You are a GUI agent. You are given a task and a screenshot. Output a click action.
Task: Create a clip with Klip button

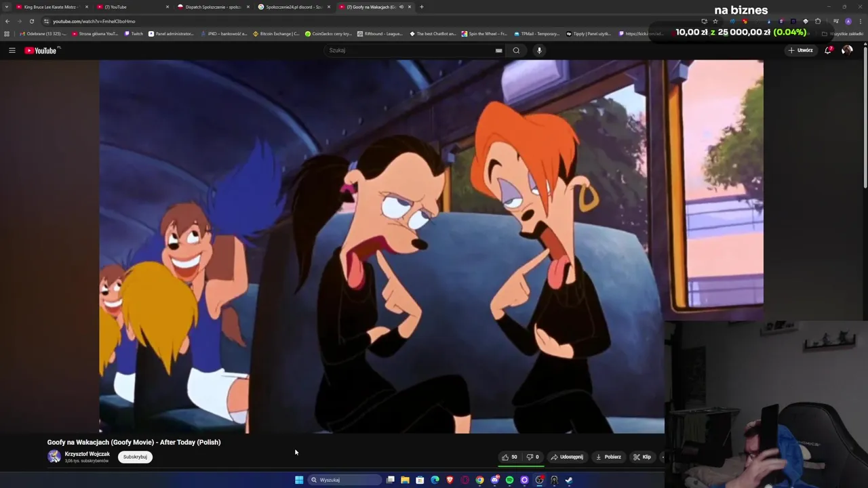pyautogui.click(x=642, y=457)
